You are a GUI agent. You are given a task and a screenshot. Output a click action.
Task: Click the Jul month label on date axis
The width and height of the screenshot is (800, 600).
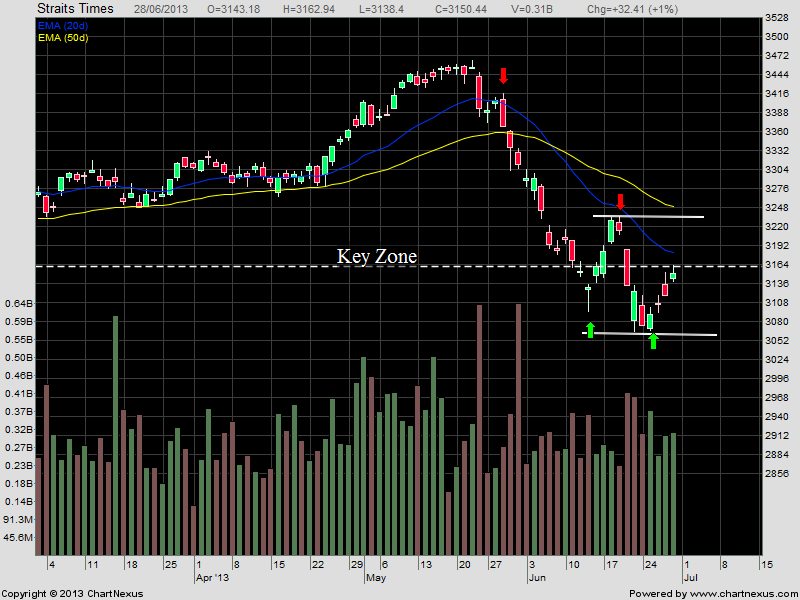click(x=689, y=579)
